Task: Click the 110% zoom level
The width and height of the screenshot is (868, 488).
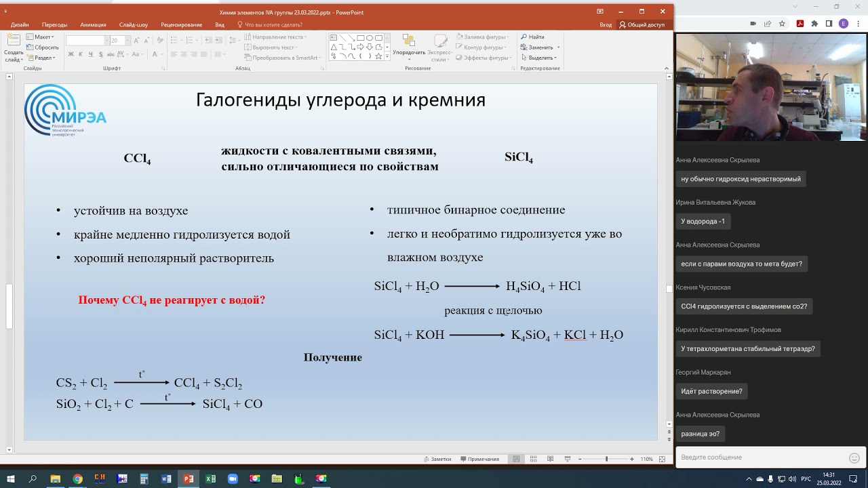Action: click(x=647, y=459)
